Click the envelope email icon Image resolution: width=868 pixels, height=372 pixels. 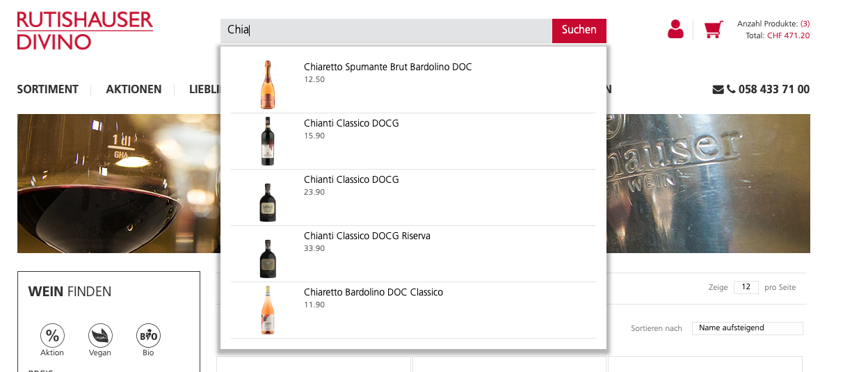coord(718,90)
